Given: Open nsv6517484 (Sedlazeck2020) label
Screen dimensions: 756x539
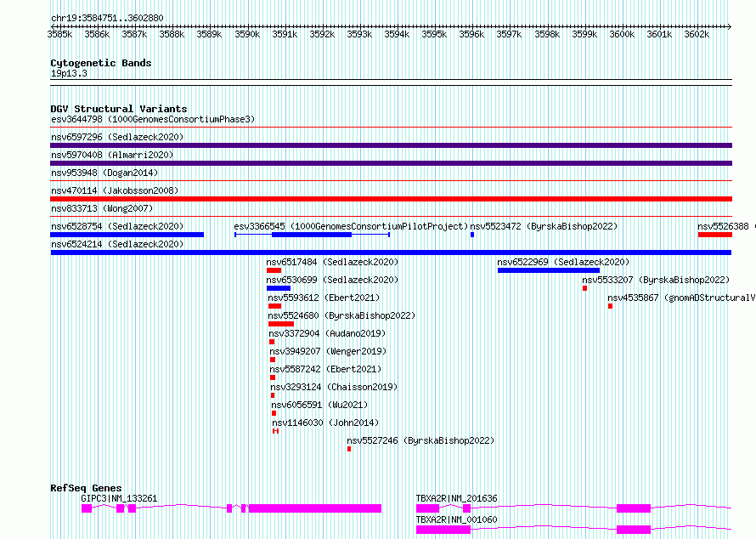Looking at the screenshot, I should pyautogui.click(x=332, y=262).
